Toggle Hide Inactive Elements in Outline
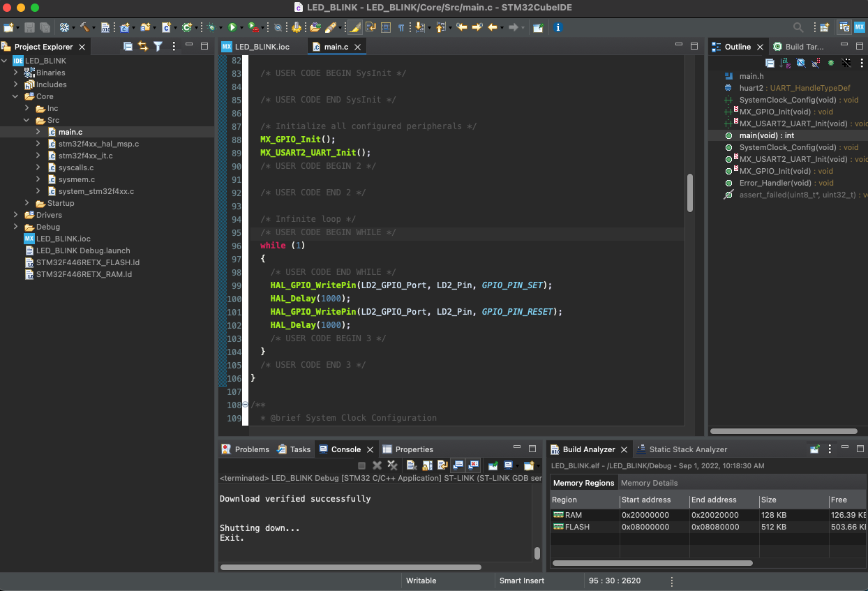This screenshot has width=868, height=591. click(x=846, y=63)
